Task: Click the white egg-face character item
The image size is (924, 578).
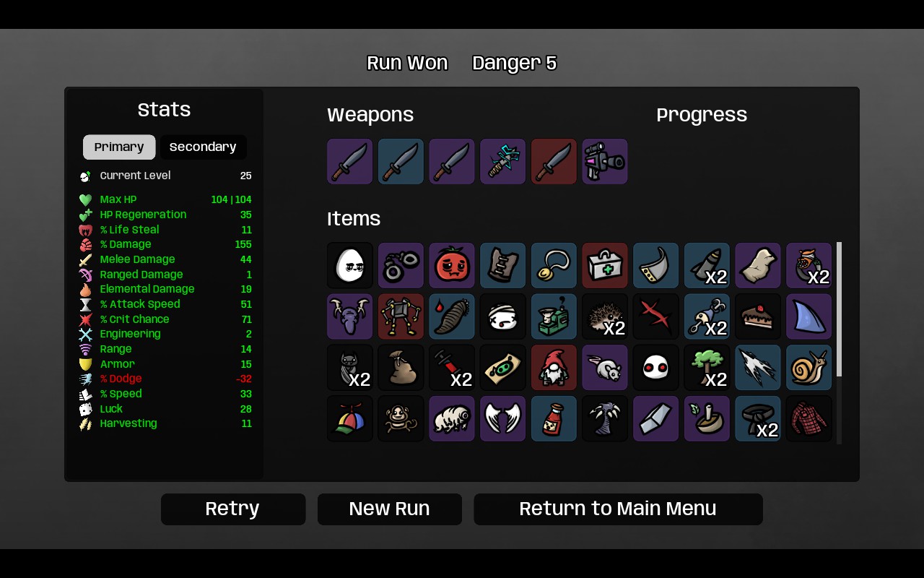Action: coord(350,265)
